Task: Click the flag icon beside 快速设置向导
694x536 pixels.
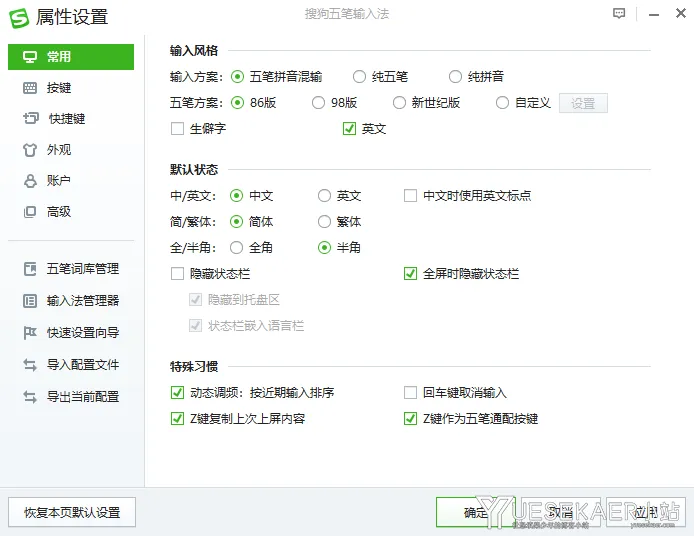Action: click(30, 333)
